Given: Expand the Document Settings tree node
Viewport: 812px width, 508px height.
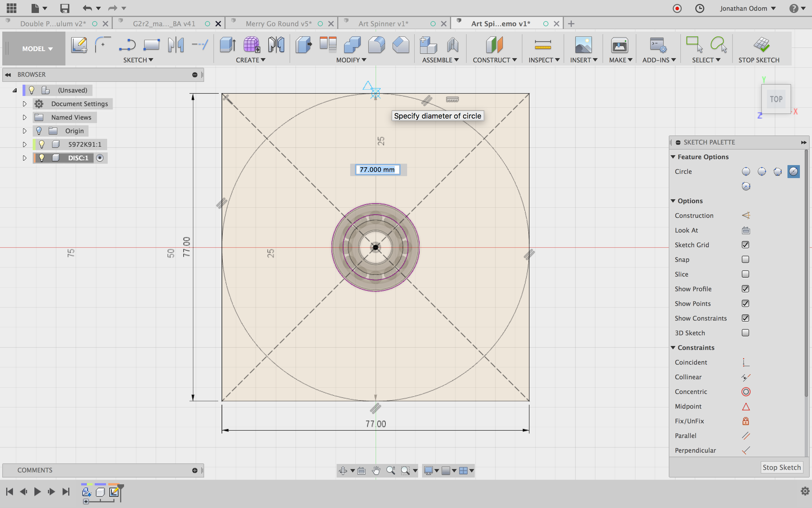Looking at the screenshot, I should pyautogui.click(x=24, y=104).
